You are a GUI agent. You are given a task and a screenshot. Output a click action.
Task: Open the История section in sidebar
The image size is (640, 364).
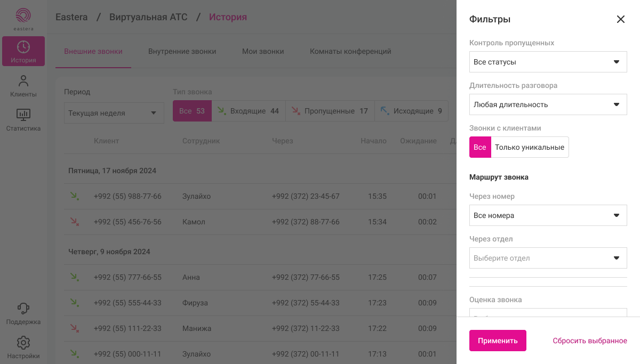(x=23, y=51)
